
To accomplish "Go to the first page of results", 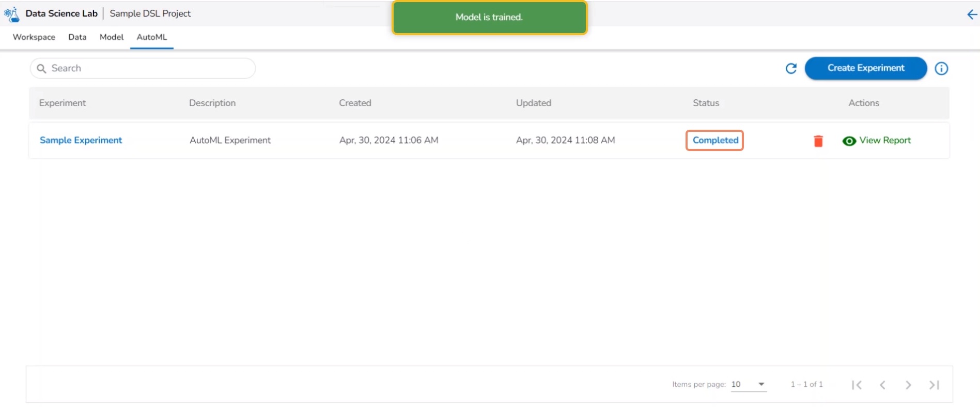I will [x=857, y=385].
